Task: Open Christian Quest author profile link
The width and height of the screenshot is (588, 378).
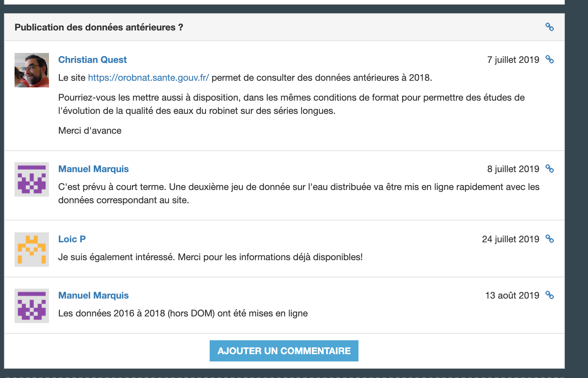Action: tap(92, 60)
